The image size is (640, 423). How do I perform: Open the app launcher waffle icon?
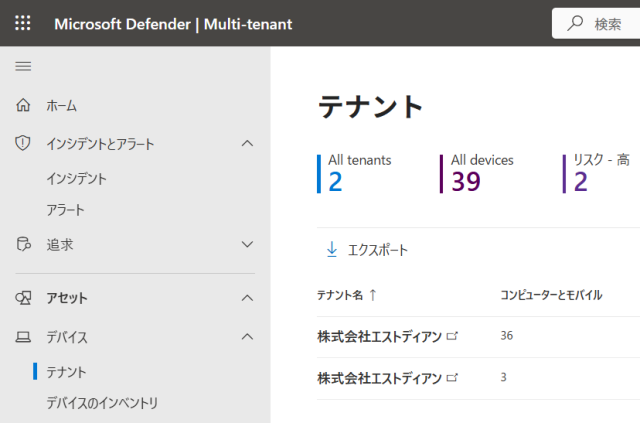(x=23, y=23)
